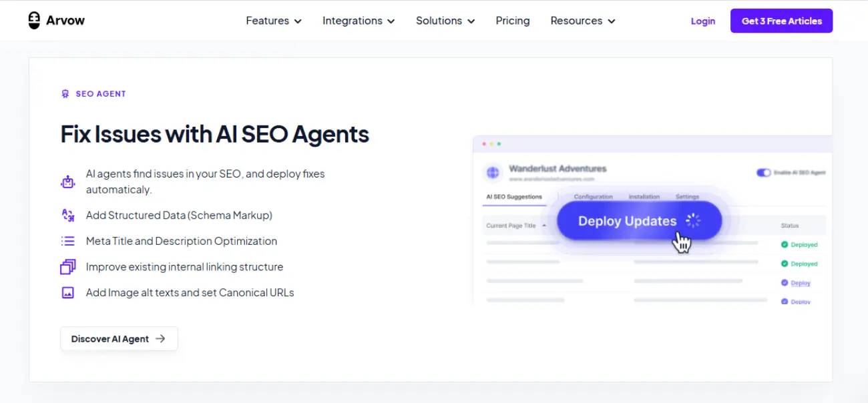Open the Resources dropdown menu
The height and width of the screenshot is (403, 868).
coord(582,21)
